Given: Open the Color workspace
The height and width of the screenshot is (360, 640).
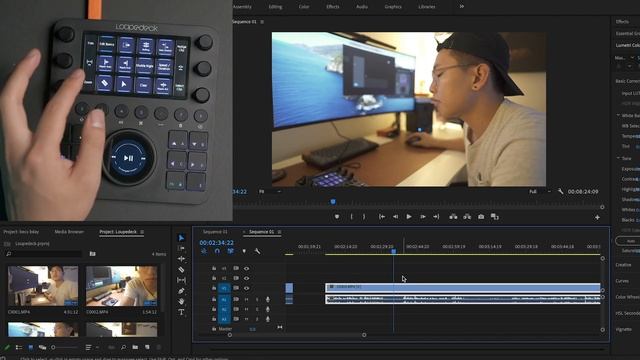Looking at the screenshot, I should pos(304,7).
